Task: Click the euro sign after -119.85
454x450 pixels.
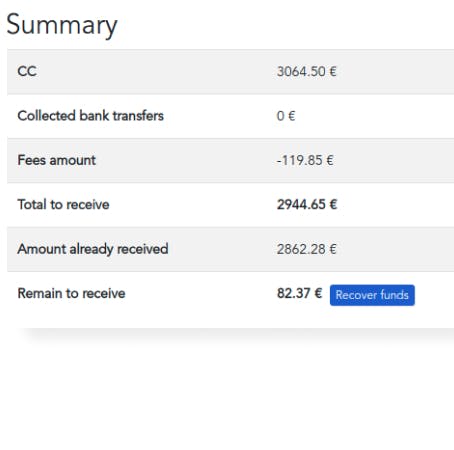Action: coord(330,160)
